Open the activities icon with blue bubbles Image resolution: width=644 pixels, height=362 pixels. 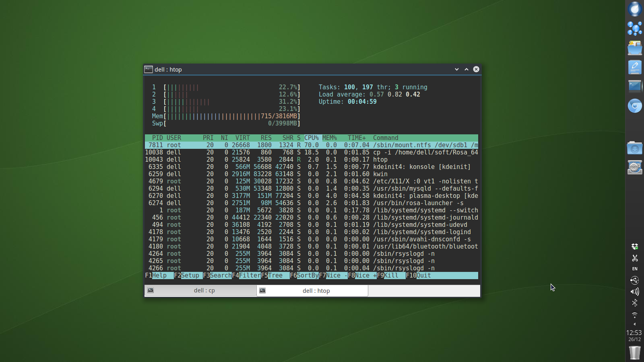pos(635,29)
